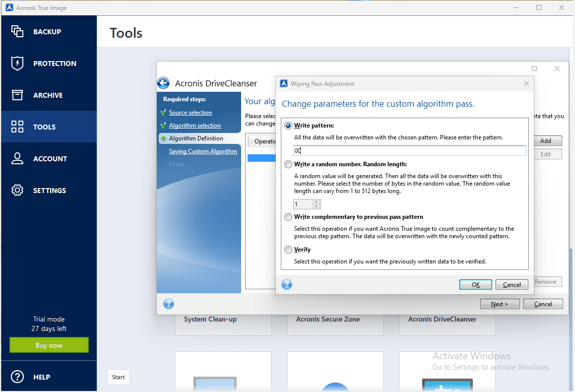
Task: Click Acronis True Image title bar logo
Action: coord(9,7)
